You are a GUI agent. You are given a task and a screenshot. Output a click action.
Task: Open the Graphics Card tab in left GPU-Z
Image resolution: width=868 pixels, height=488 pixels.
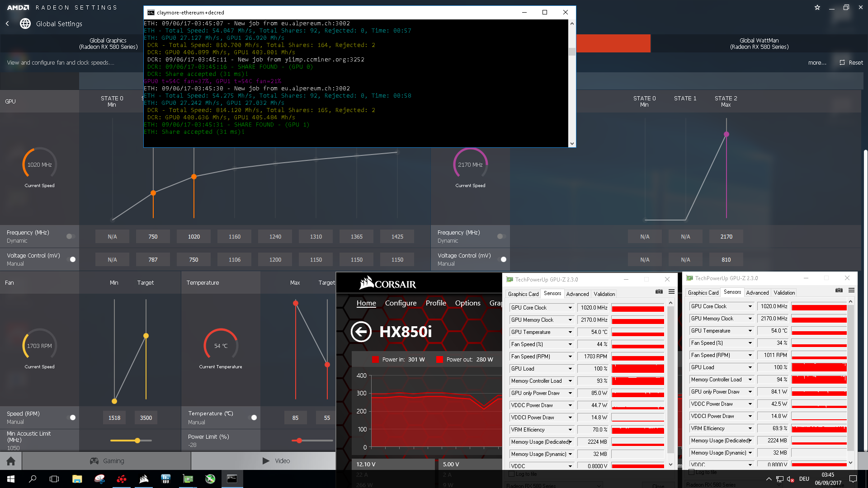(523, 294)
